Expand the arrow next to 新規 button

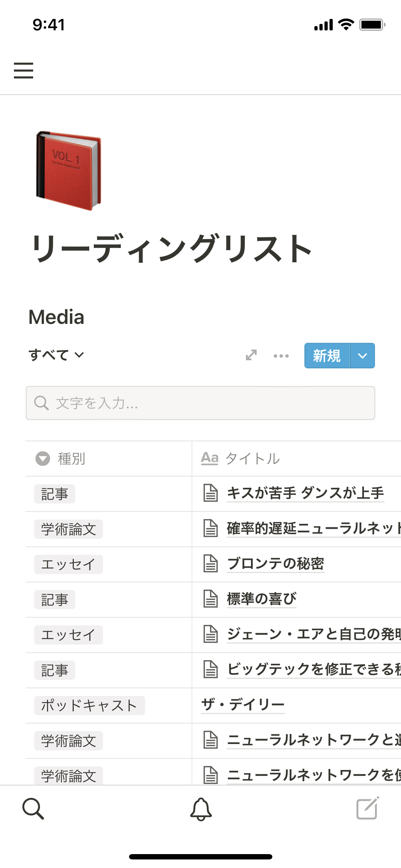[x=363, y=356]
